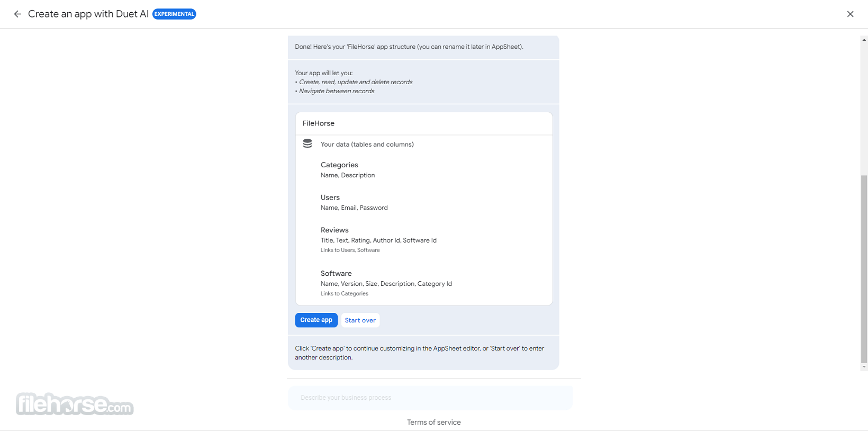The width and height of the screenshot is (868, 431).
Task: Click the 'Done! Here's your FileHorse' message
Action: click(x=409, y=47)
